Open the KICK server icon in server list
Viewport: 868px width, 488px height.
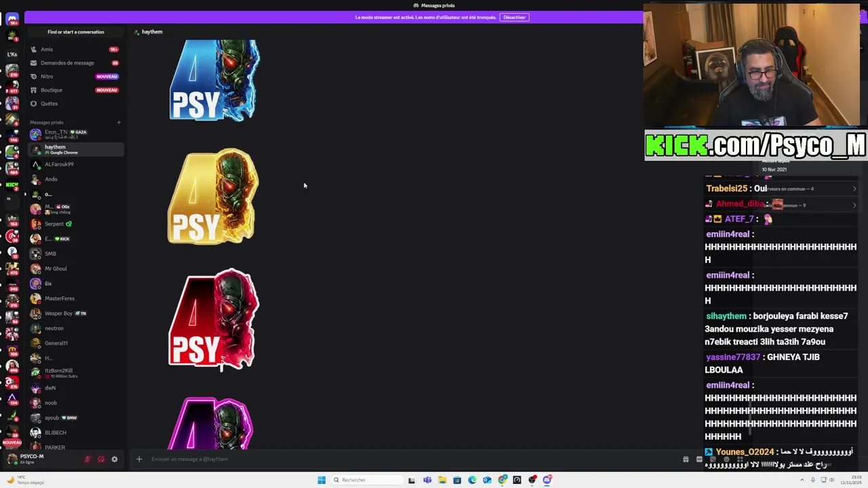pos(12,184)
